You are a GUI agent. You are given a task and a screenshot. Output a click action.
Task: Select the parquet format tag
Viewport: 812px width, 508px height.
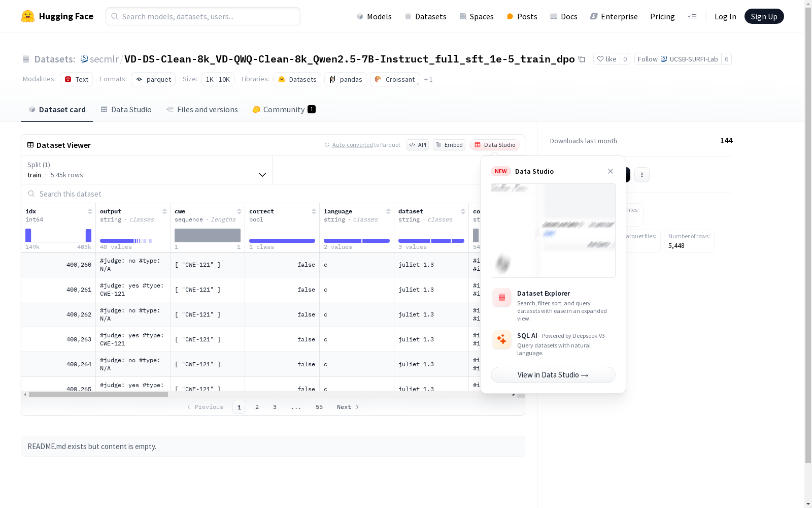153,79
